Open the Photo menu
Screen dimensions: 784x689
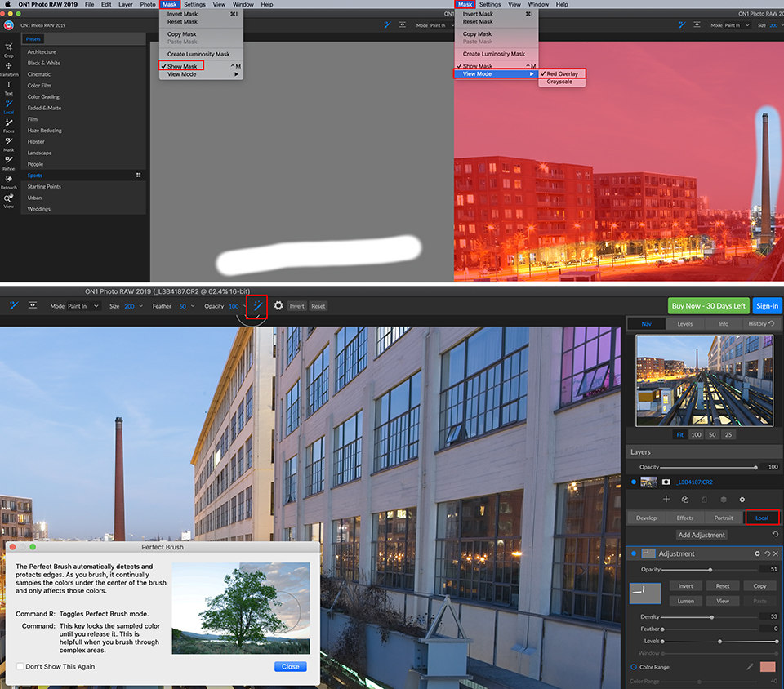(148, 4)
